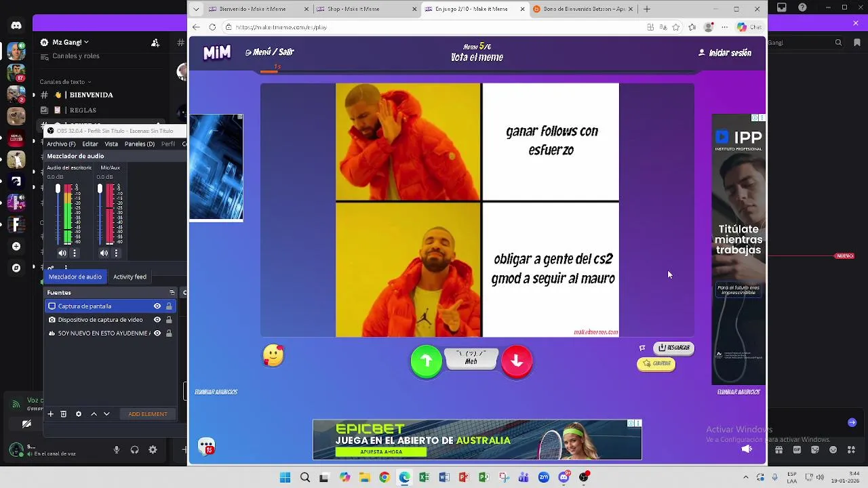Open Windows Start menu
Screen dimensions: 868x488
point(285,477)
